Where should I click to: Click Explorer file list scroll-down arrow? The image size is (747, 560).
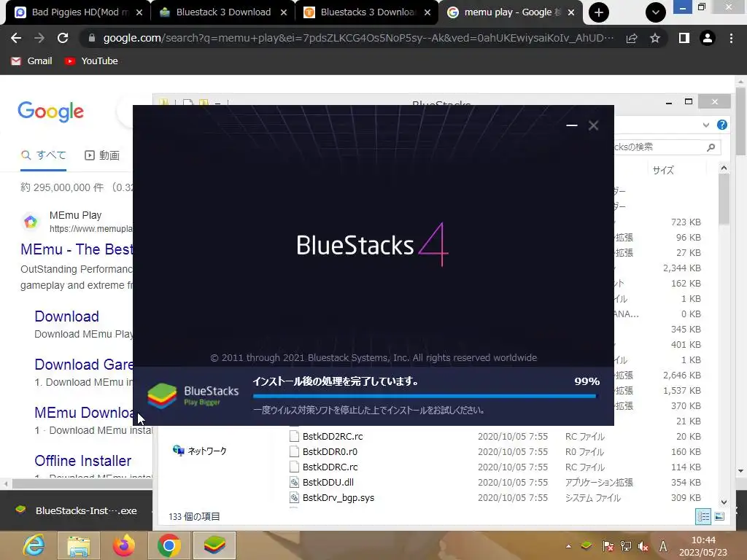(x=724, y=502)
